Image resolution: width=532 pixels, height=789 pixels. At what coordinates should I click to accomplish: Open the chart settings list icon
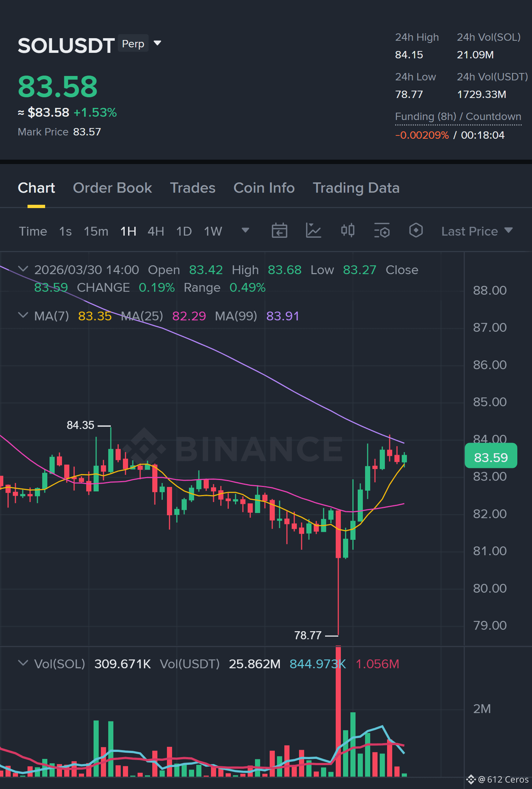pyautogui.click(x=382, y=231)
